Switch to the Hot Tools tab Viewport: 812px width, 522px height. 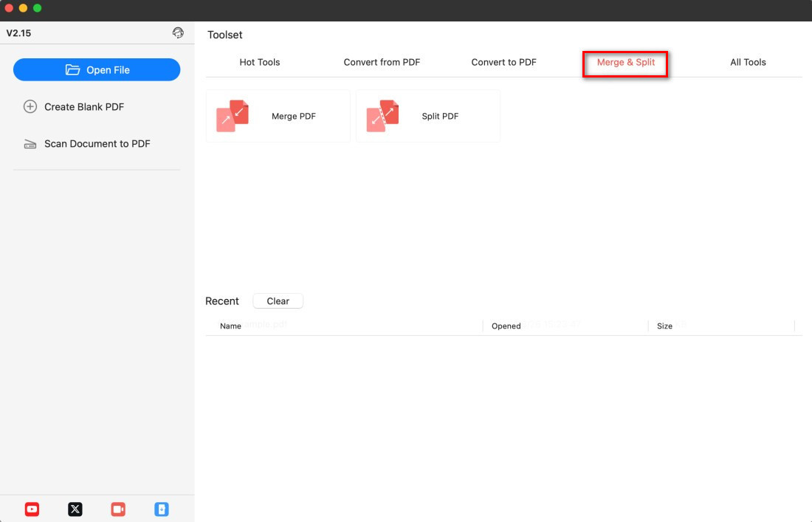(260, 63)
